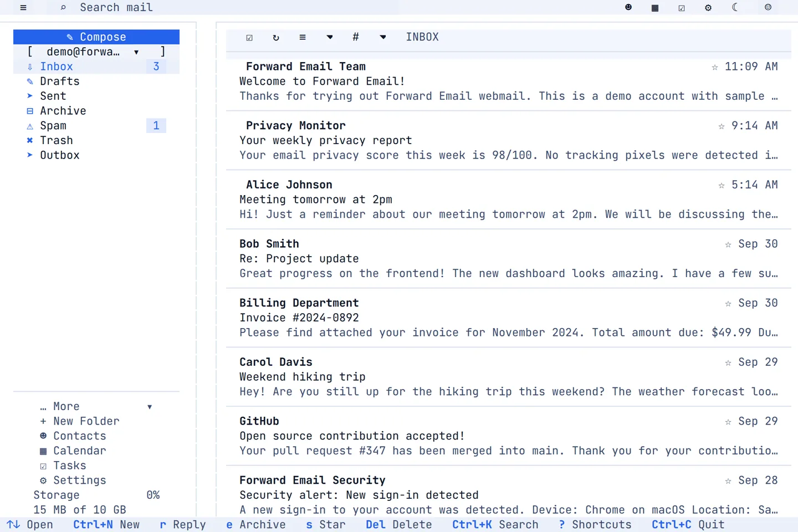This screenshot has width=798, height=532.
Task: Expand dropdown arrow beside hash icon
Action: [383, 37]
